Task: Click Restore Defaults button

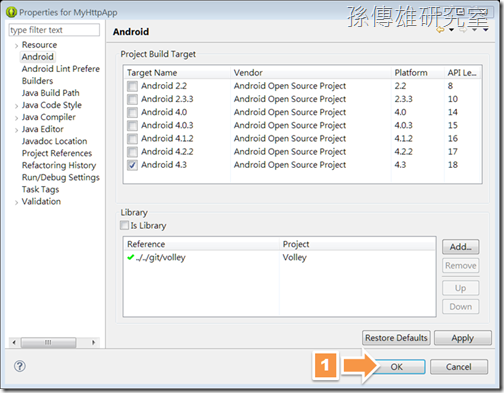Action: tap(396, 338)
